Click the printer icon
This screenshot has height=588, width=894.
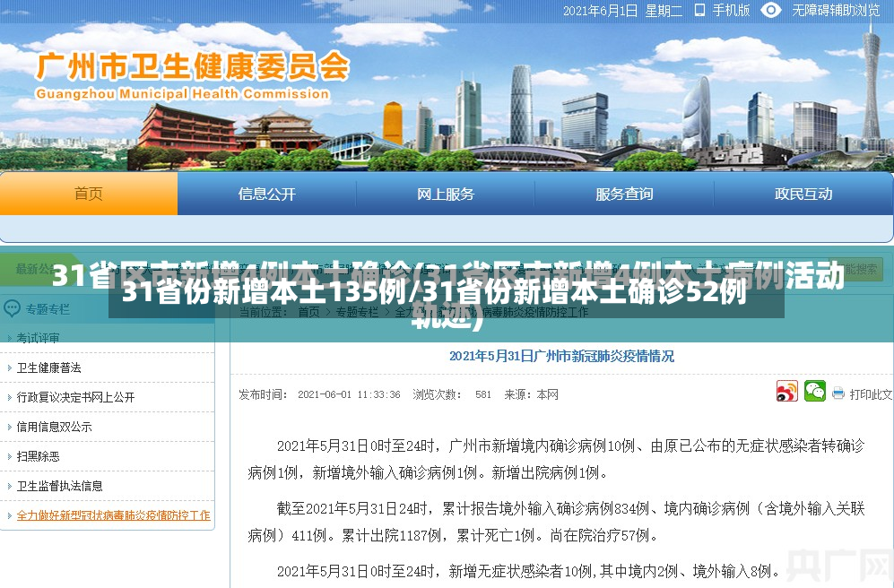tap(838, 393)
